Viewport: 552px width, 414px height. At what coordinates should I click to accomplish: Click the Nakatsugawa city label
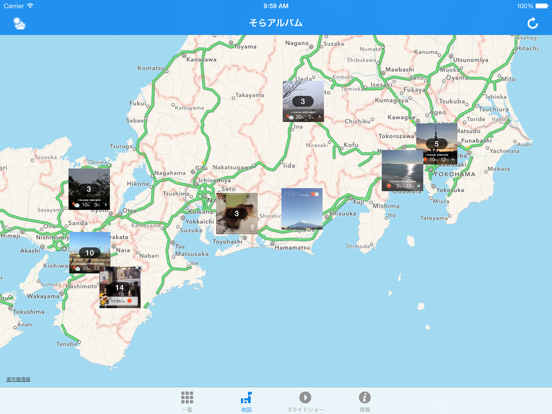(232, 167)
